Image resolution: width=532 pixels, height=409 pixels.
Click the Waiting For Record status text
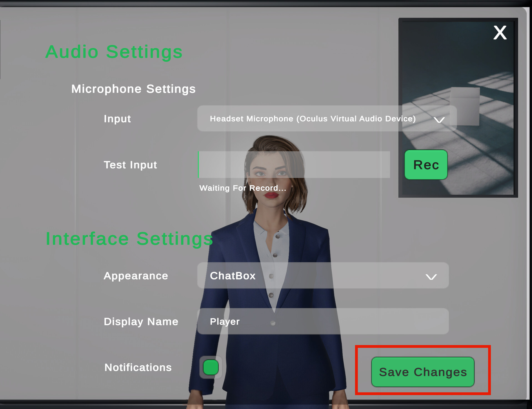pyautogui.click(x=243, y=188)
